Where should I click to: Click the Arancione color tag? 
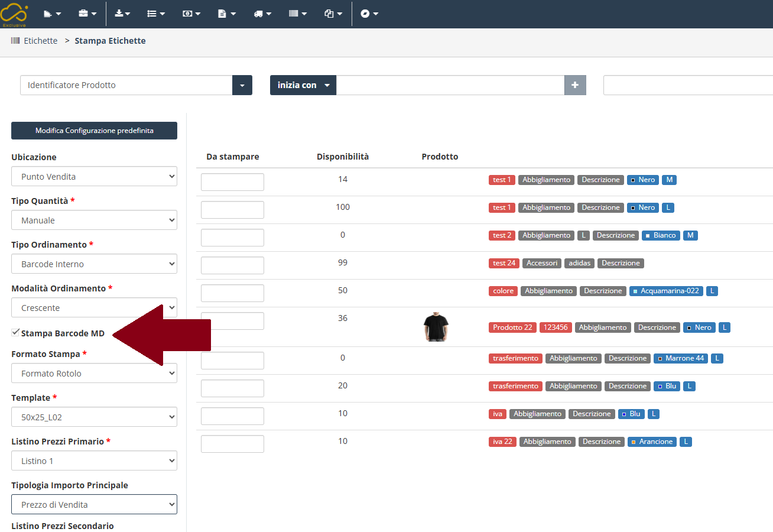[652, 442]
